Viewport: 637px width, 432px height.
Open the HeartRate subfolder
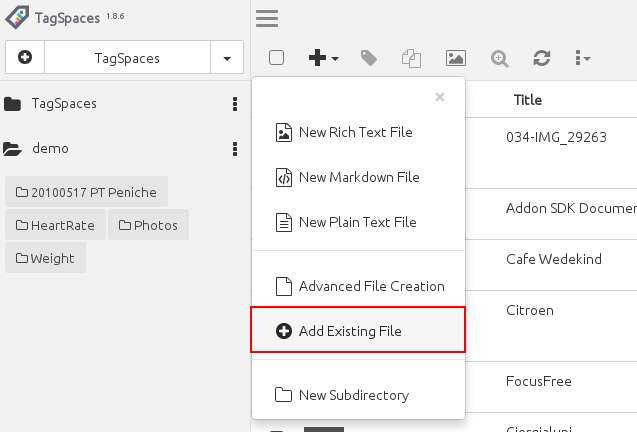55,225
